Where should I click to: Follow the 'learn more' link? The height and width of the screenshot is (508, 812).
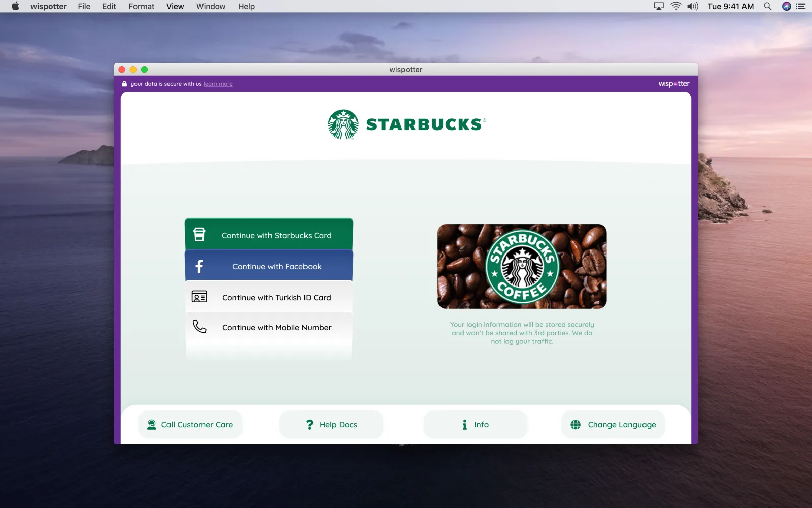point(218,84)
